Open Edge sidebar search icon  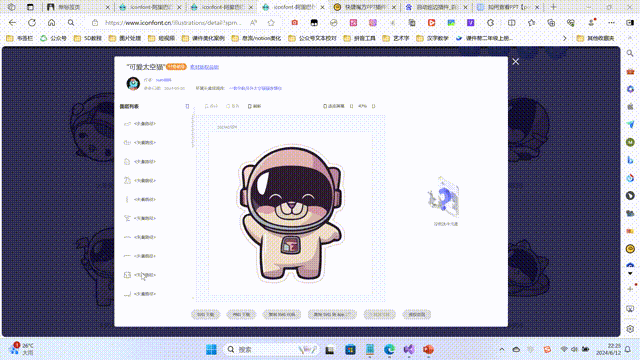click(x=630, y=53)
